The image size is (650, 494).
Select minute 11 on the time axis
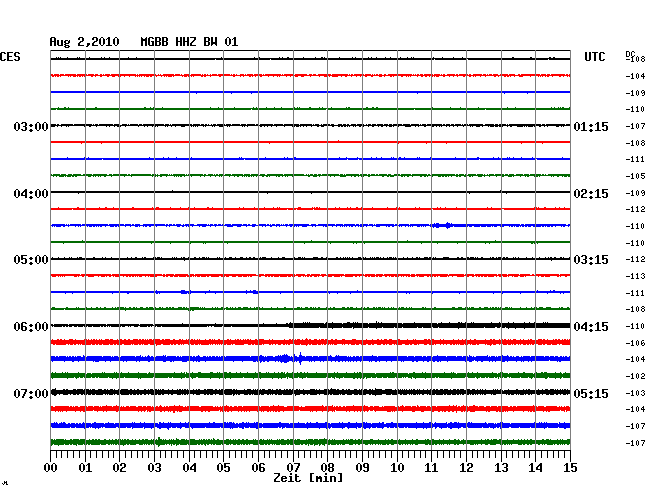(431, 468)
